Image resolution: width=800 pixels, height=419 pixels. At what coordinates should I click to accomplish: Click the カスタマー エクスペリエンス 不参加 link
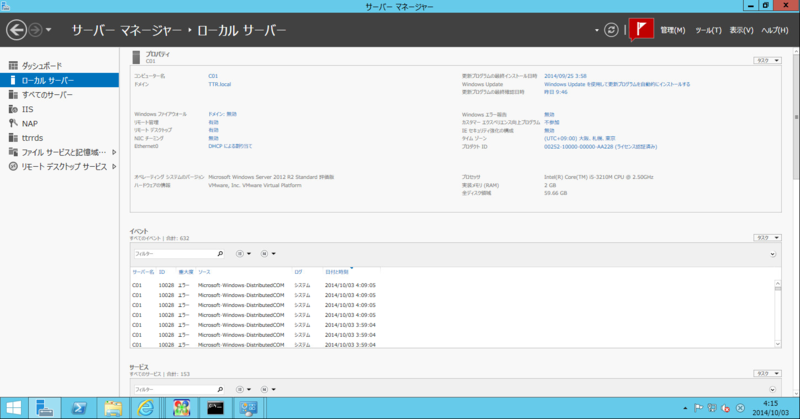click(552, 122)
